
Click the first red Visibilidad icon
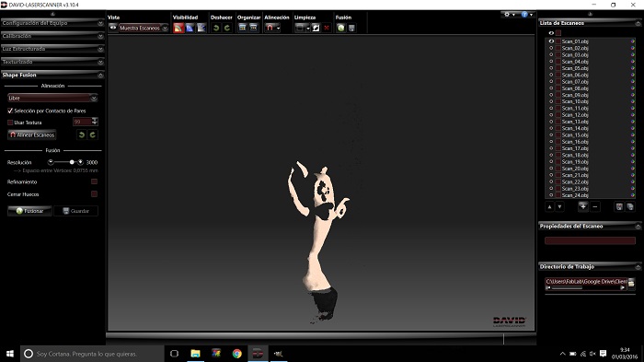[178, 28]
